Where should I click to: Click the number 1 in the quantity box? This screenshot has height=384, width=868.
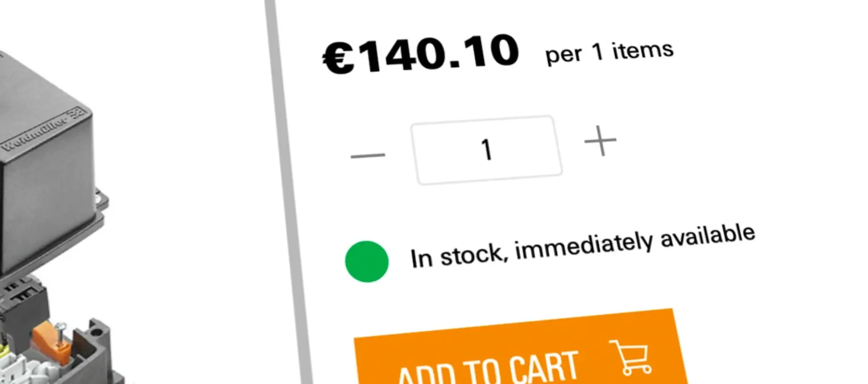tap(486, 150)
